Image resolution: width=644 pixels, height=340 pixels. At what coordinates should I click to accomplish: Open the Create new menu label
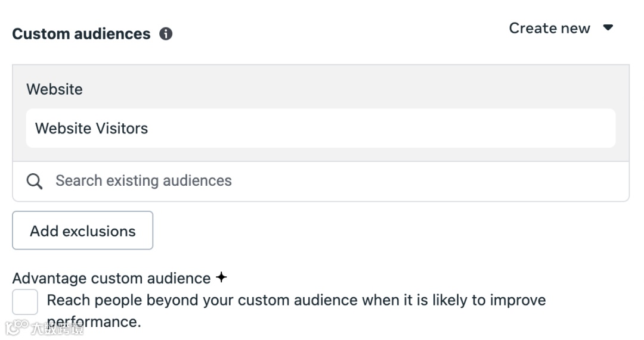(549, 29)
